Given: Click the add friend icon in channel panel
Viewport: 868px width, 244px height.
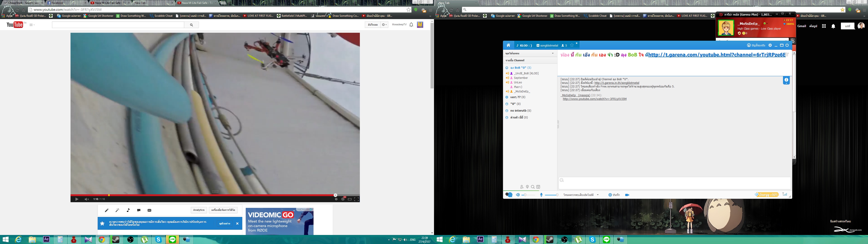Looking at the screenshot, I should point(522,187).
